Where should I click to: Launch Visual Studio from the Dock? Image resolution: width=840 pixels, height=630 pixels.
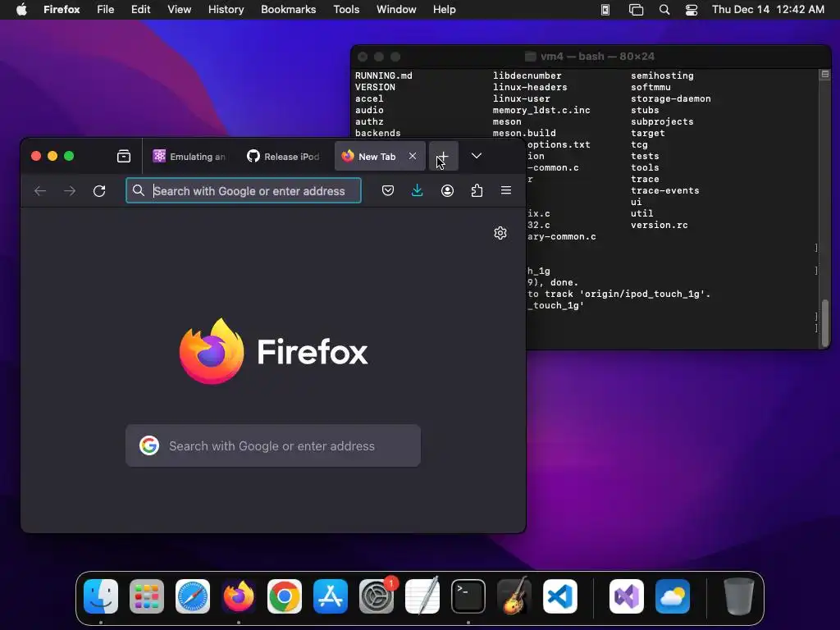coord(627,596)
